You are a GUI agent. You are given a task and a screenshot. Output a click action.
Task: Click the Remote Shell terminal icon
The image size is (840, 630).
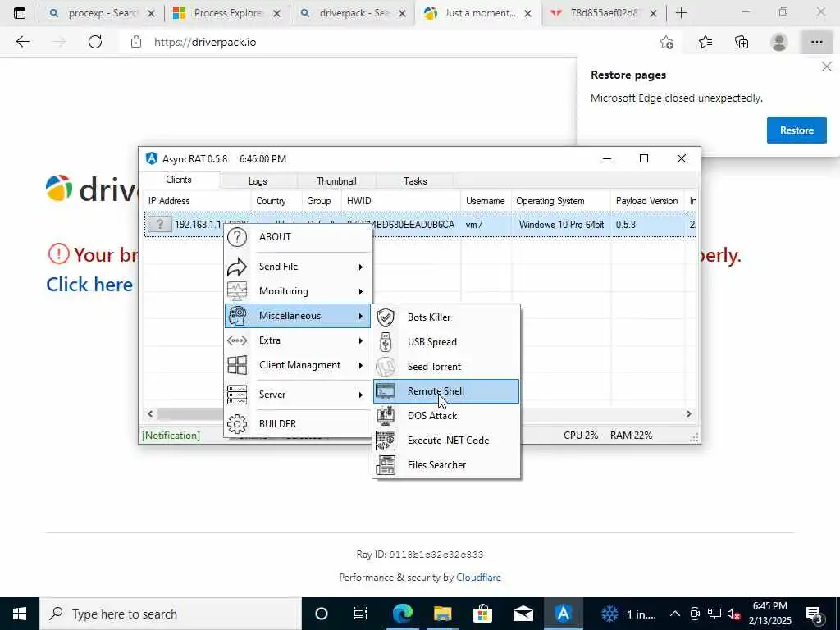pos(386,391)
